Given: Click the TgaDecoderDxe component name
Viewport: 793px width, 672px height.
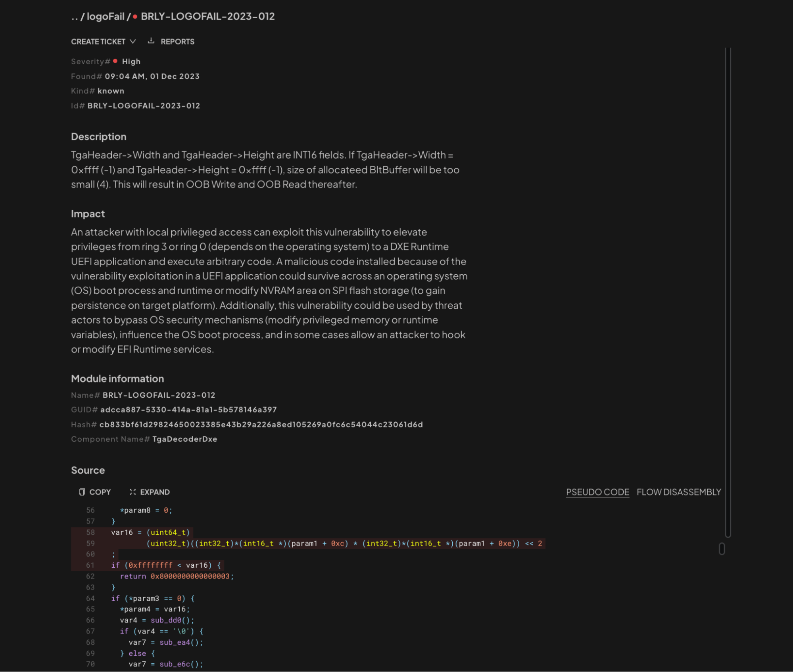Looking at the screenshot, I should [x=184, y=439].
